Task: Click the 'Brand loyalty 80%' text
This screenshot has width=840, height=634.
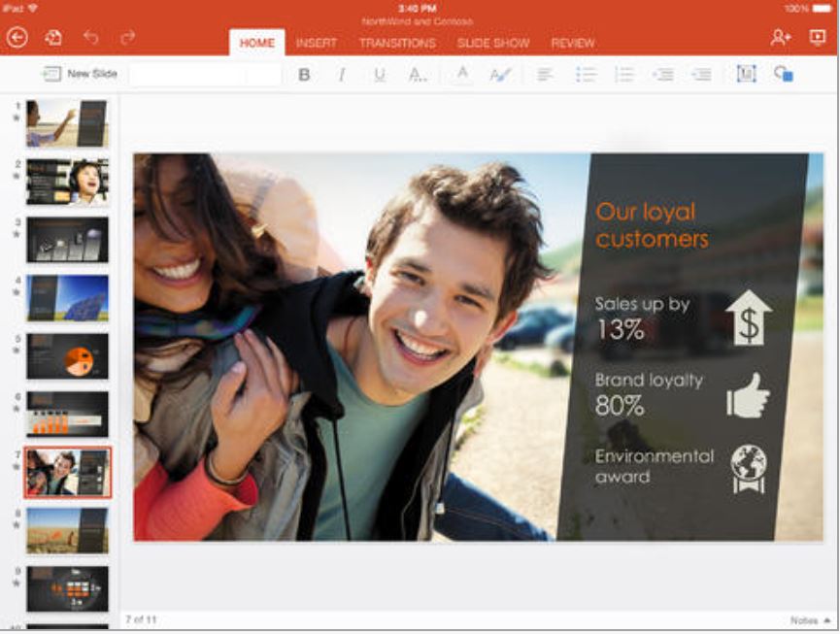Action: (x=649, y=394)
